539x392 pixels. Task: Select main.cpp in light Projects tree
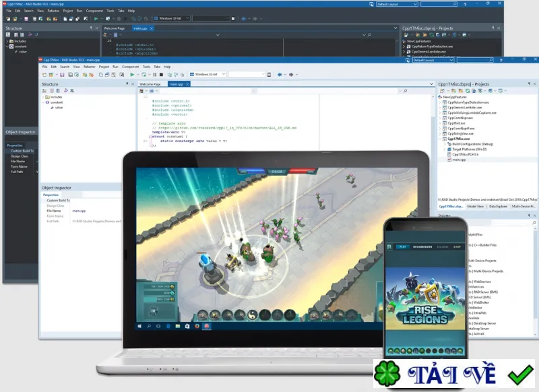pos(459,160)
